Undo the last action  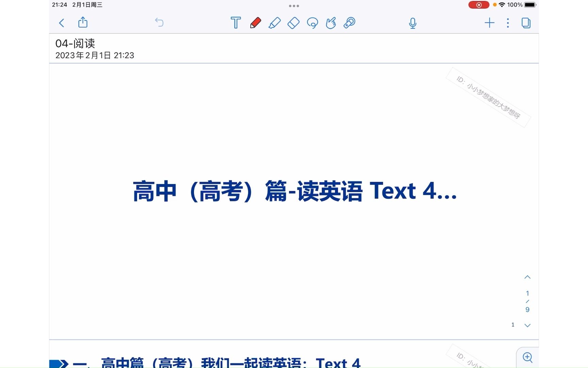[159, 22]
